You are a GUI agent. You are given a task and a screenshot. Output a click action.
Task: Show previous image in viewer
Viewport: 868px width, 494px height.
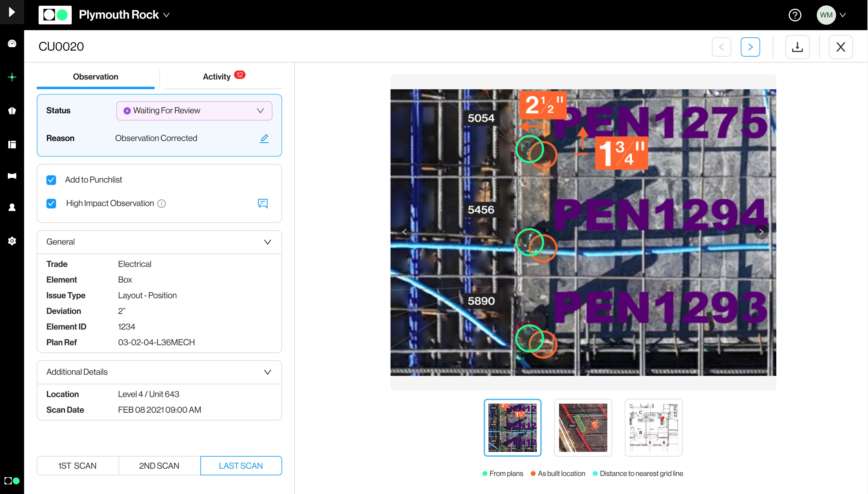coord(404,232)
